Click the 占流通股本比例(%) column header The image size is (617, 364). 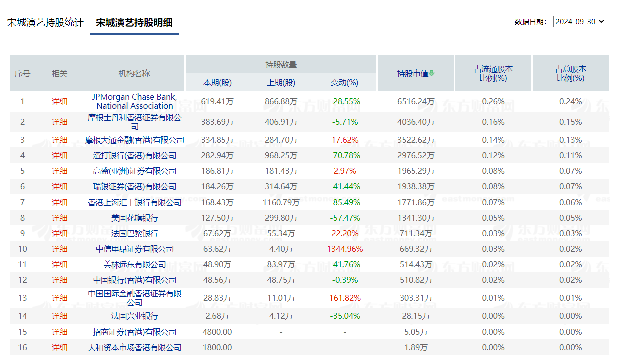[493, 73]
